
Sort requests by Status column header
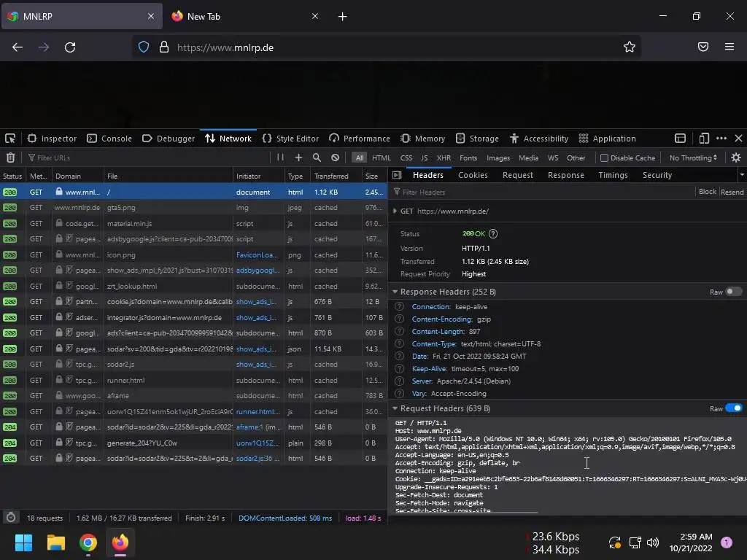point(12,176)
